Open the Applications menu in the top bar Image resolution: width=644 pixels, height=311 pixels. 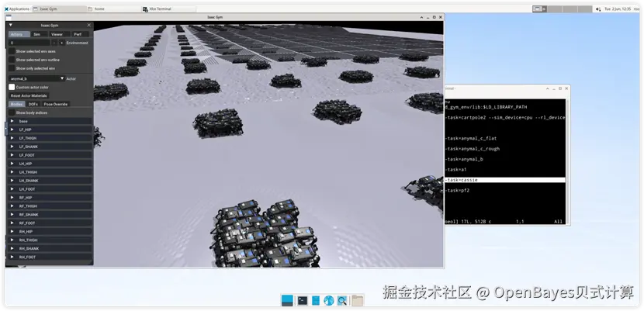17,9
